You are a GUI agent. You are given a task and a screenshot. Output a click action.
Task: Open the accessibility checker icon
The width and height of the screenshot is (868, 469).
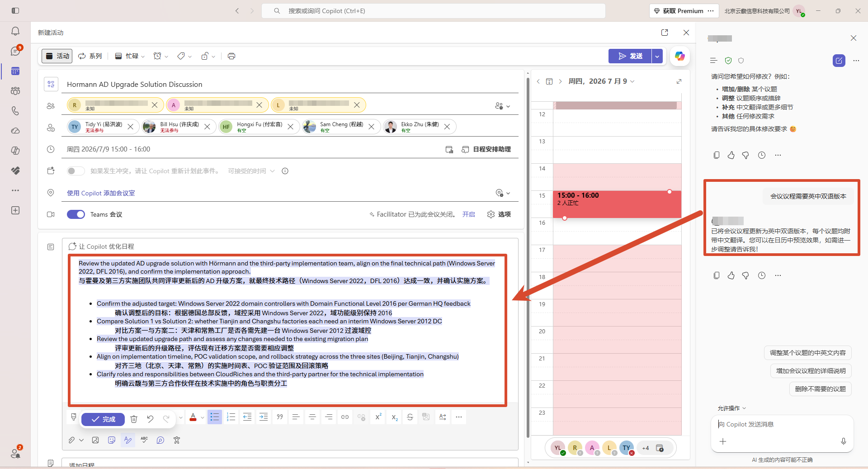177,440
